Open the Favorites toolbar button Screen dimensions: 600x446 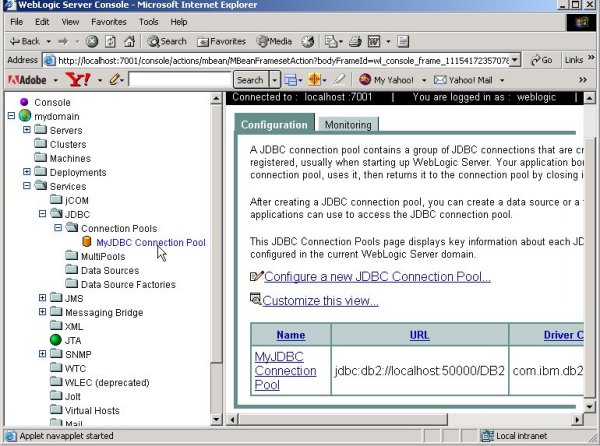(x=221, y=41)
